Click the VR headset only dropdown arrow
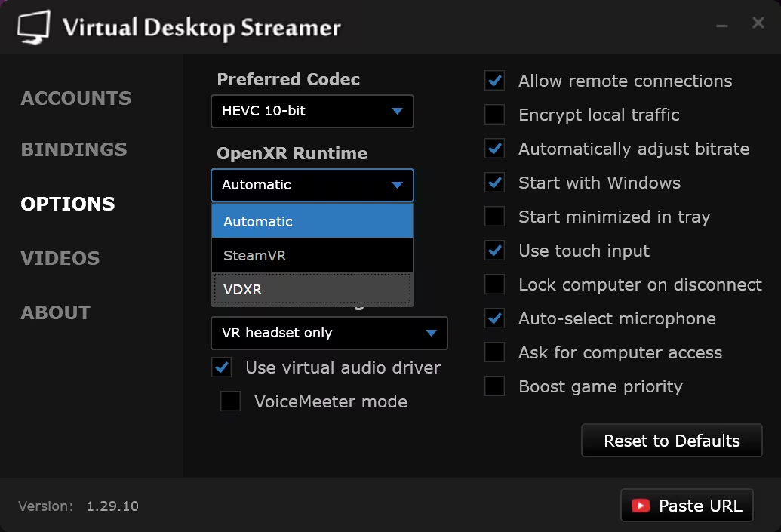 coord(432,333)
